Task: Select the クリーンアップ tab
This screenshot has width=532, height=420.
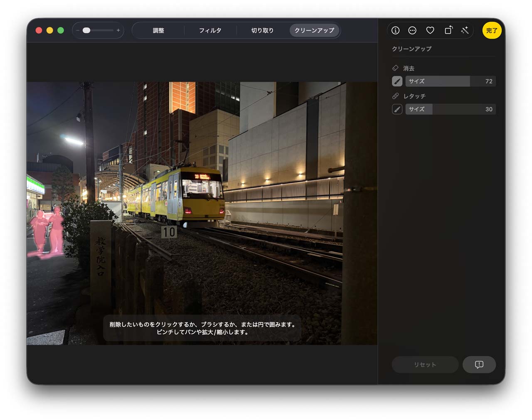Action: coord(314,30)
